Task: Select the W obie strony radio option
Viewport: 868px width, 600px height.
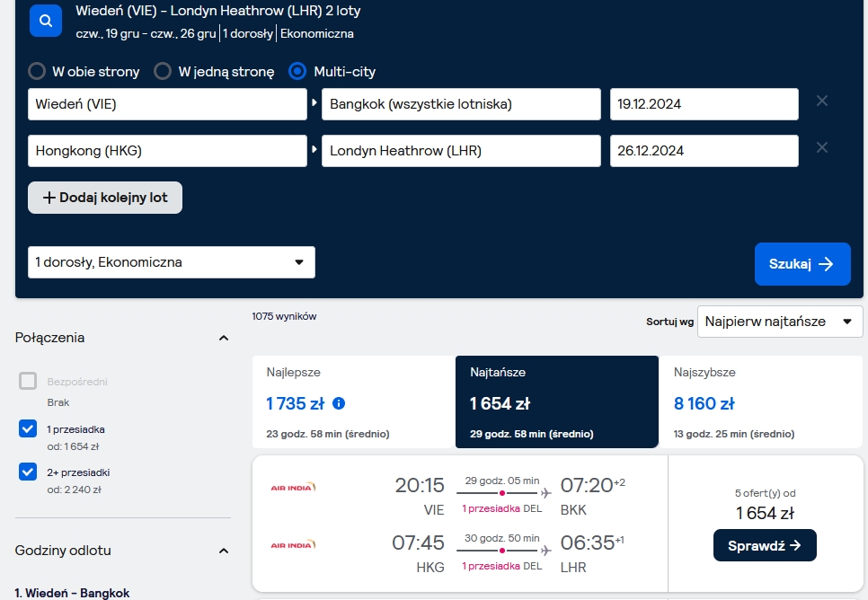Action: click(37, 71)
